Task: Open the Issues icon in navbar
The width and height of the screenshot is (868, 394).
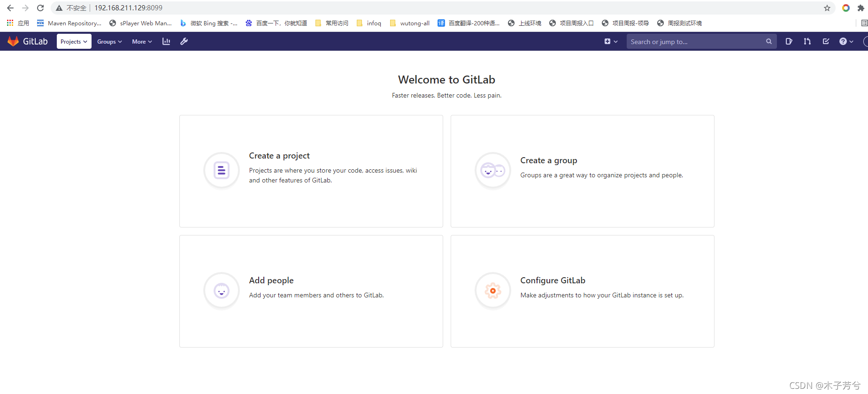Action: pos(789,41)
